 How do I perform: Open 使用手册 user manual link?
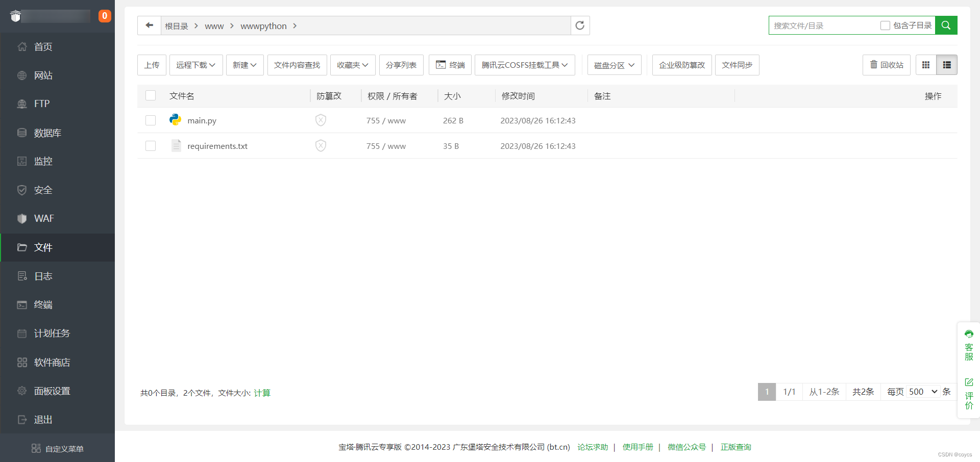pos(638,447)
